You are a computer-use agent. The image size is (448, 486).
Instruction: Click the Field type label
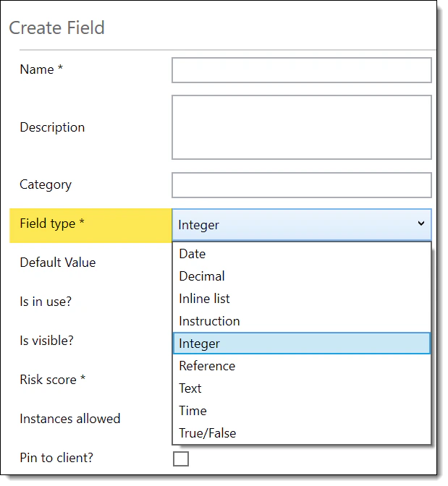pyautogui.click(x=52, y=223)
